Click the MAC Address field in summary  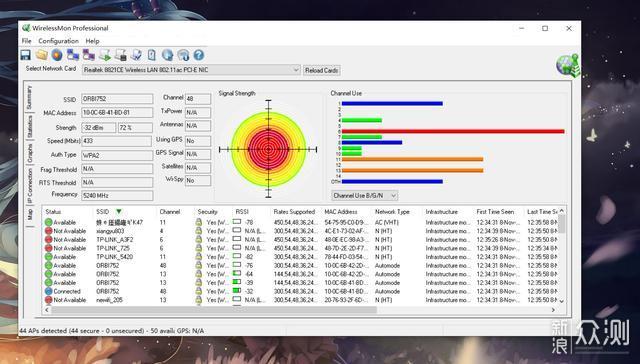pos(117,113)
